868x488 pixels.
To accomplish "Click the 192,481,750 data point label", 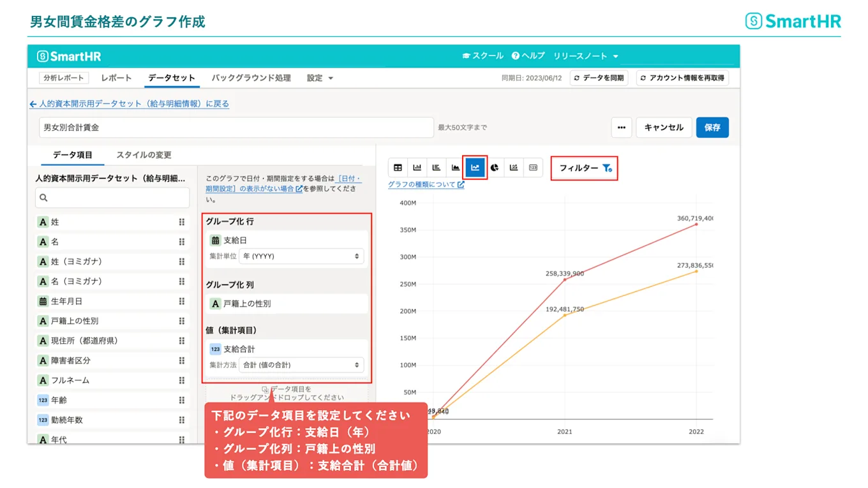I will click(x=565, y=309).
